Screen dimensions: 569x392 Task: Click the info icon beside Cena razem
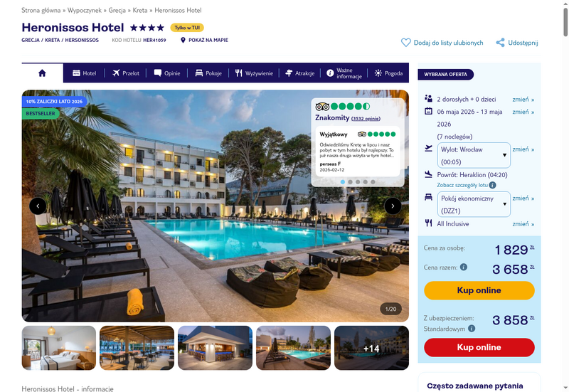point(464,267)
